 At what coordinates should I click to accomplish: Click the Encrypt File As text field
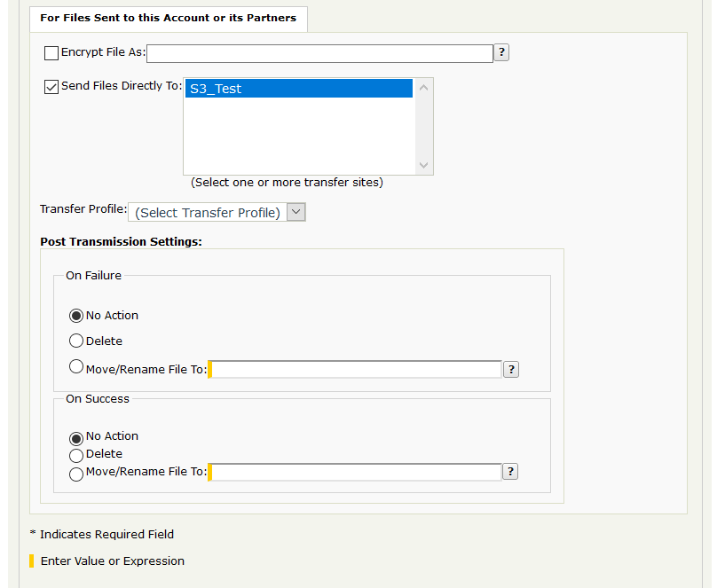tap(319, 53)
